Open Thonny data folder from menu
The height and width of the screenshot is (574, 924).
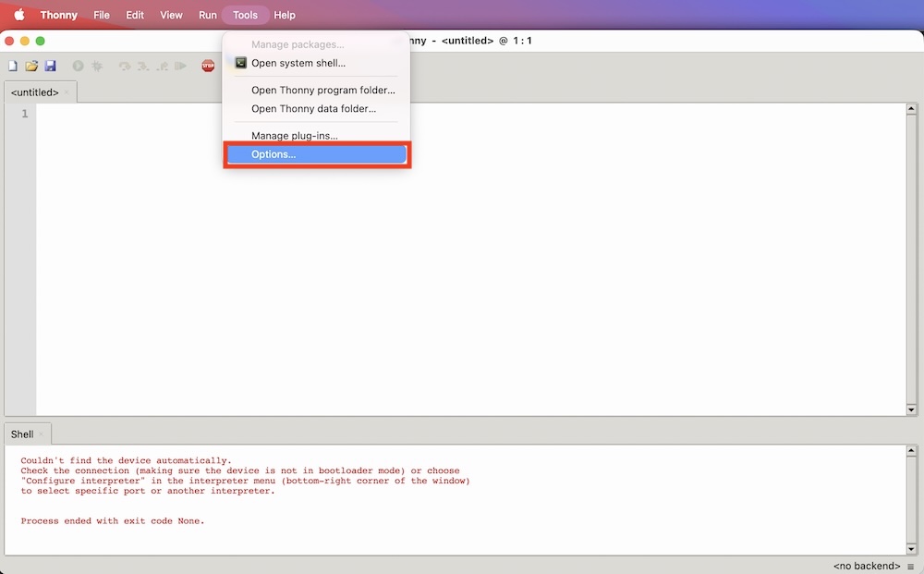313,109
